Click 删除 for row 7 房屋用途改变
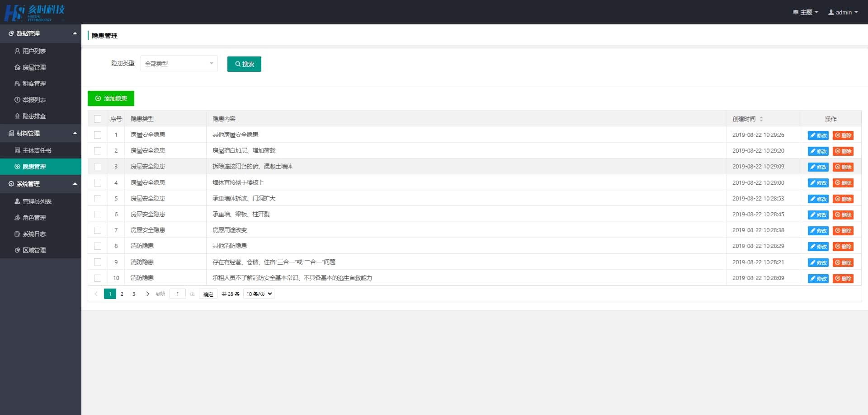Viewport: 868px width, 415px height. pos(843,231)
